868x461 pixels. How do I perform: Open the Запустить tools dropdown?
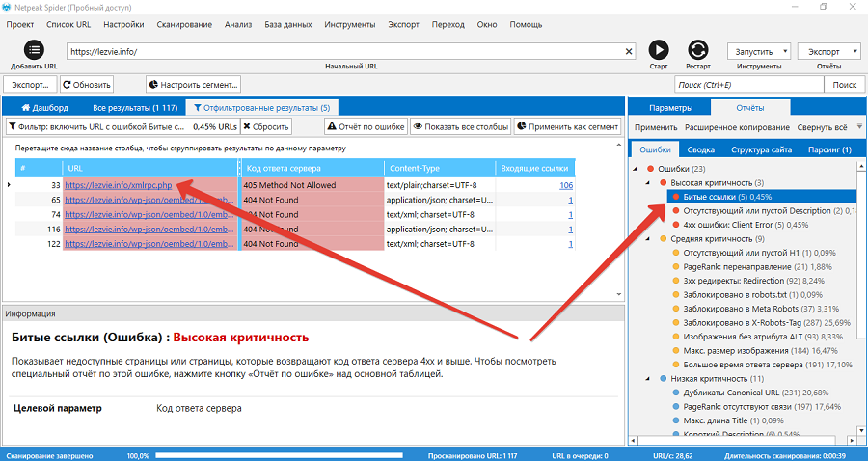click(759, 51)
